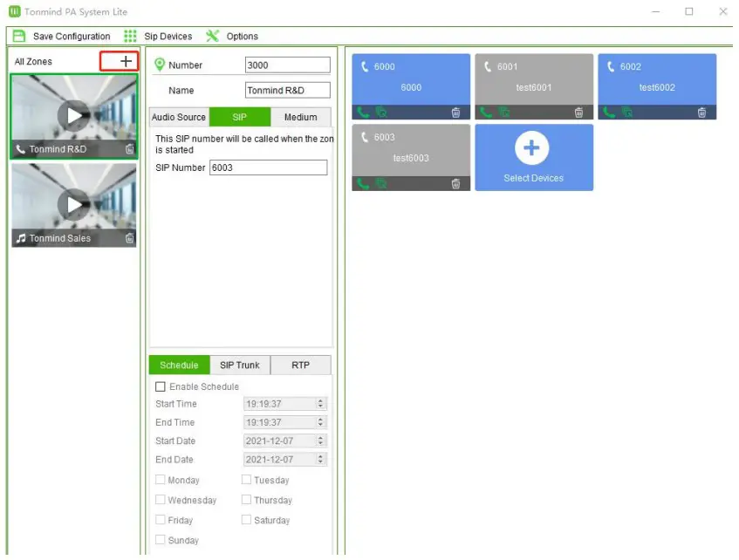
Task: Call device 6002 with green phone icon
Action: [609, 113]
